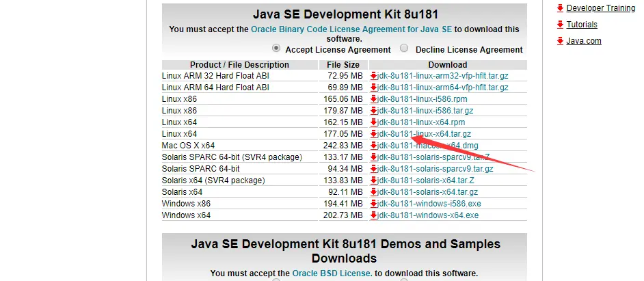Click download arrow icon beside jdk-8u181-windows-i586.exe
The height and width of the screenshot is (281, 644).
pyautogui.click(x=373, y=204)
